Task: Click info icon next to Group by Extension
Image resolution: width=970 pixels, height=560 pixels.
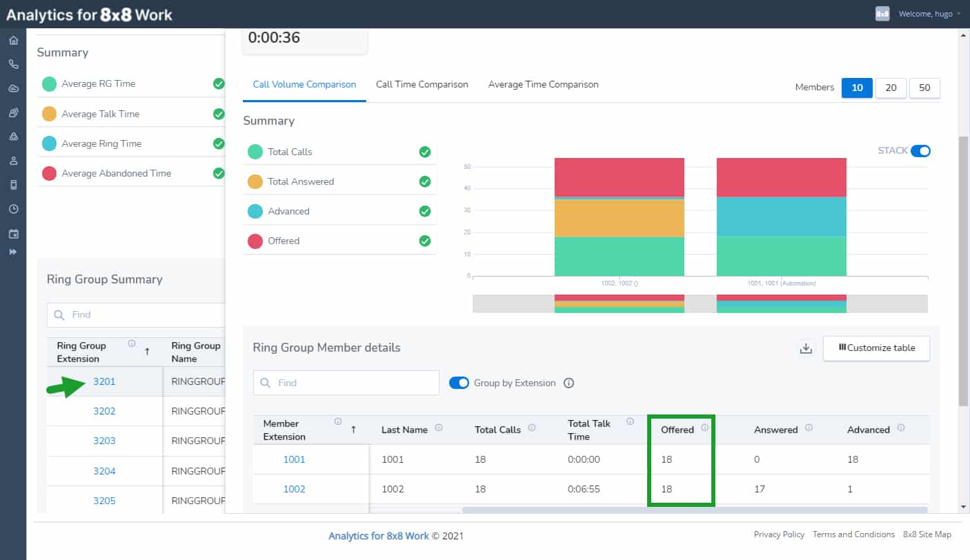Action: (568, 383)
